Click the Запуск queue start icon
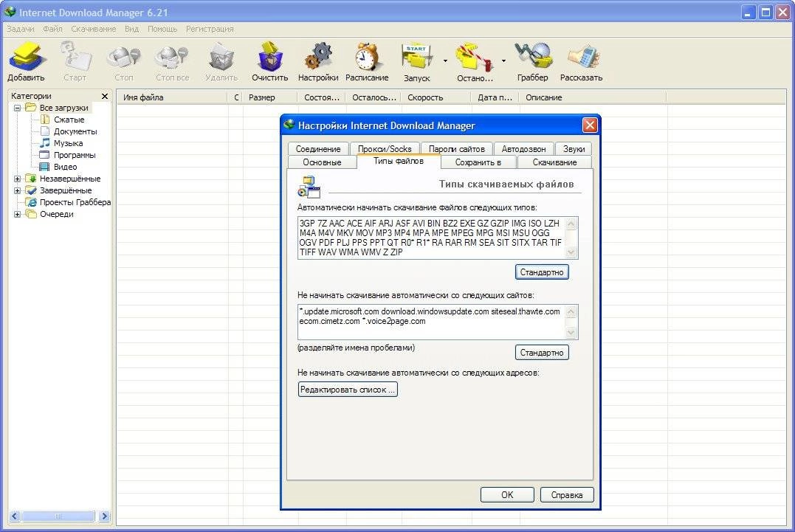 (417, 61)
